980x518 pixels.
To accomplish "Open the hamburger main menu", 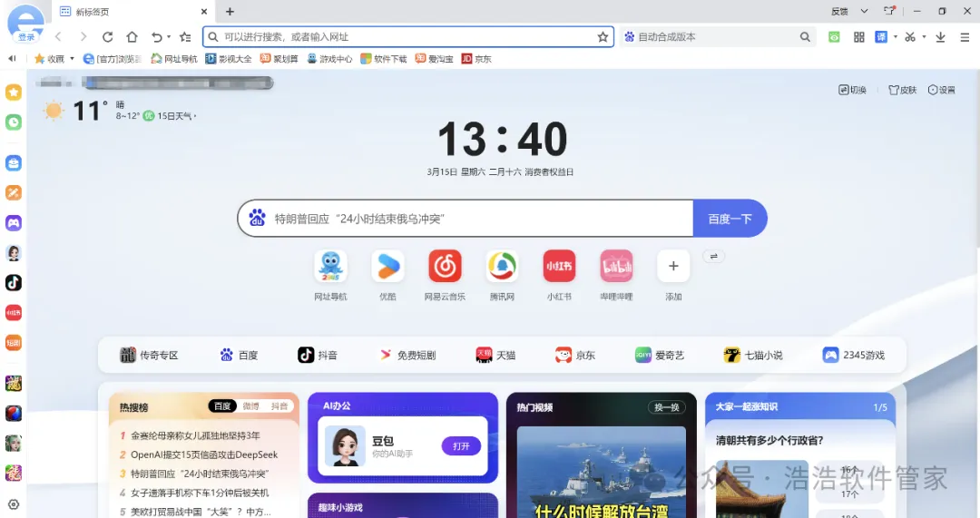I will click(965, 37).
